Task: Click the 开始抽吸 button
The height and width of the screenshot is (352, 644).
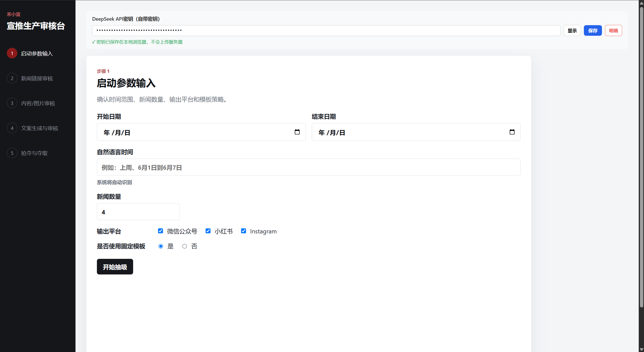Action: pyautogui.click(x=115, y=267)
